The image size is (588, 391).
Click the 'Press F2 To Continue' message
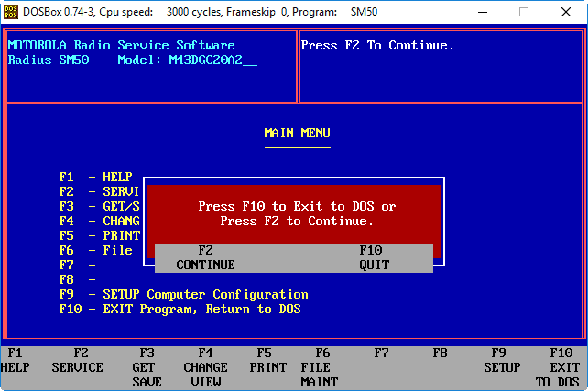377,46
